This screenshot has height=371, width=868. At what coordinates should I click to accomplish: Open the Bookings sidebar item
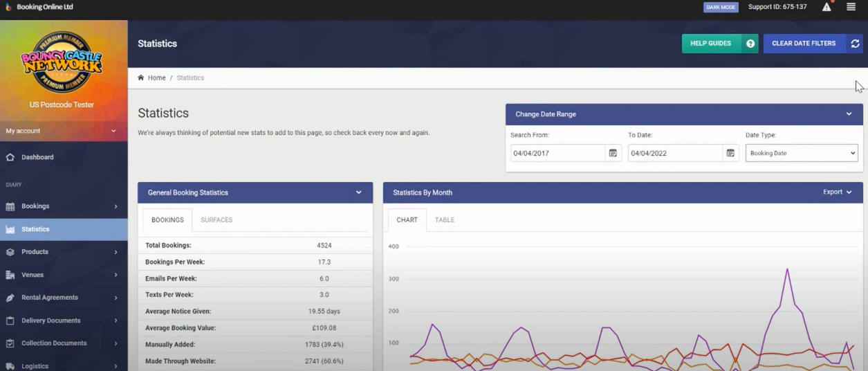pos(64,206)
